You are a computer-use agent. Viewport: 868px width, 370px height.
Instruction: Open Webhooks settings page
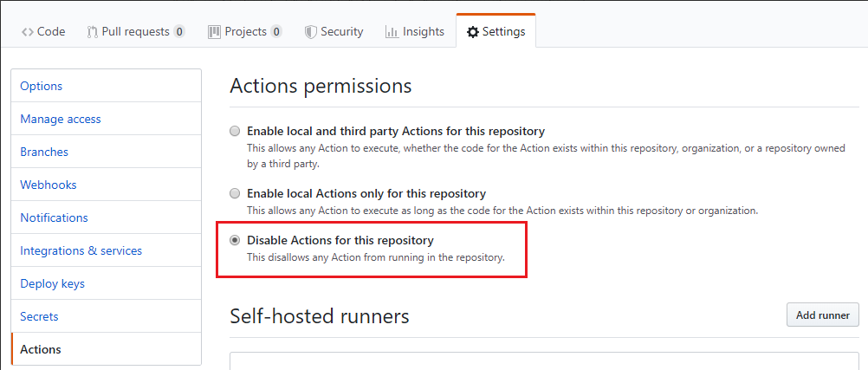[x=49, y=185]
